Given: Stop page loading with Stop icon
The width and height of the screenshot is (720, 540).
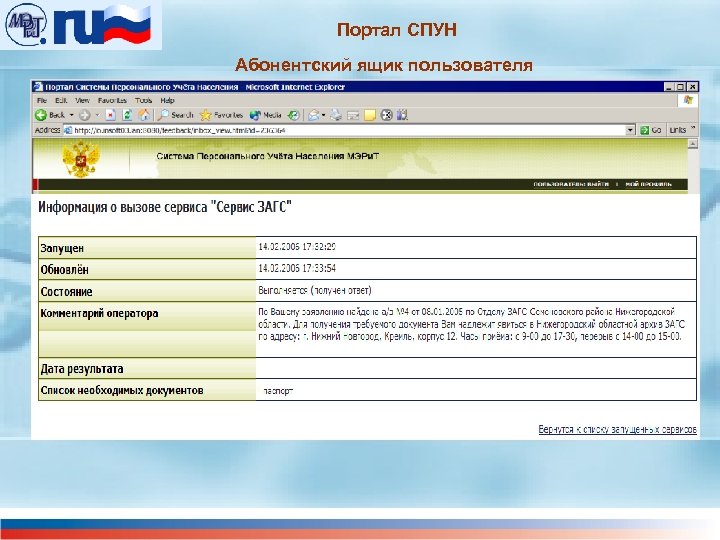Looking at the screenshot, I should point(110,115).
